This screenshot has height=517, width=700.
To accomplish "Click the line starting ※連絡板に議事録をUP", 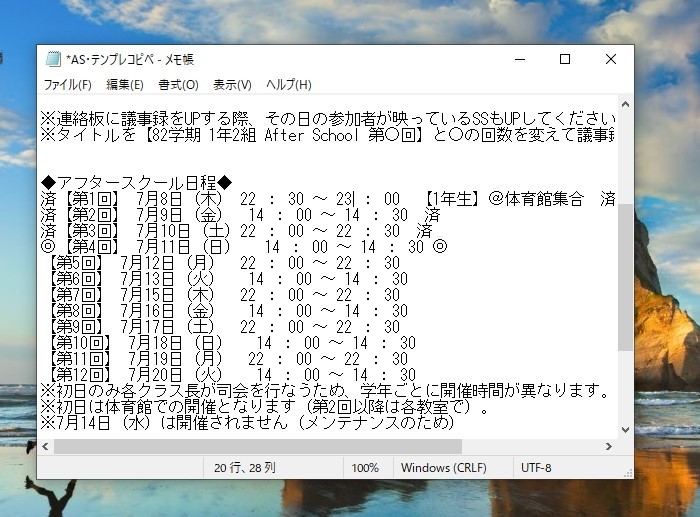I will click(328, 119).
